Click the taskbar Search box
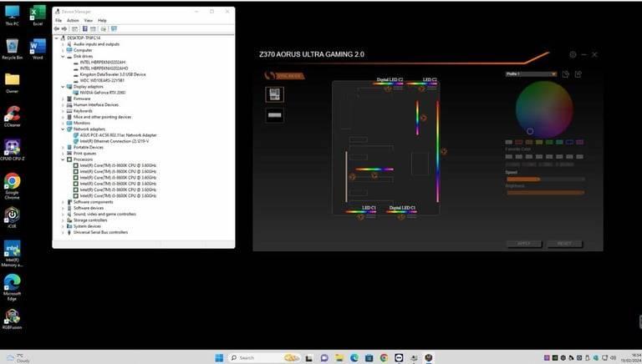This screenshot has width=642, height=364. click(263, 358)
